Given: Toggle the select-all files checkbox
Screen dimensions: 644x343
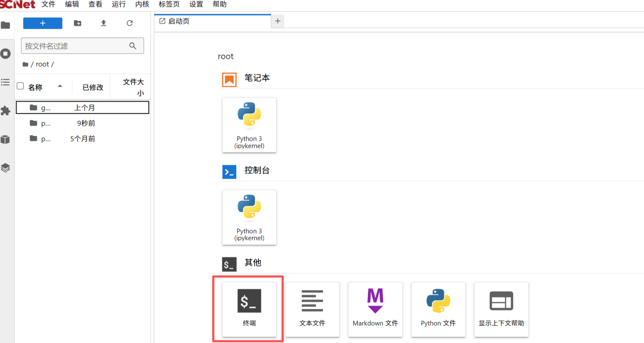Looking at the screenshot, I should coord(20,86).
